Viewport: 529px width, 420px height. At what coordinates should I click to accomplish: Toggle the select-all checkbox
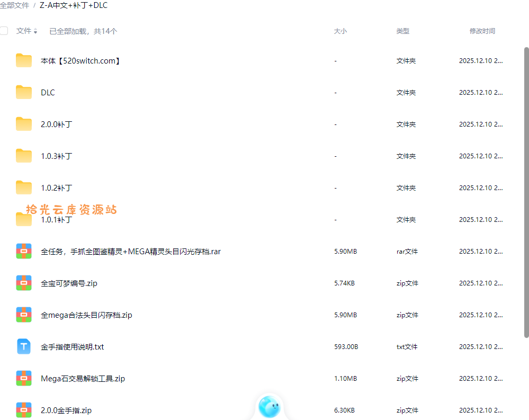coord(4,31)
